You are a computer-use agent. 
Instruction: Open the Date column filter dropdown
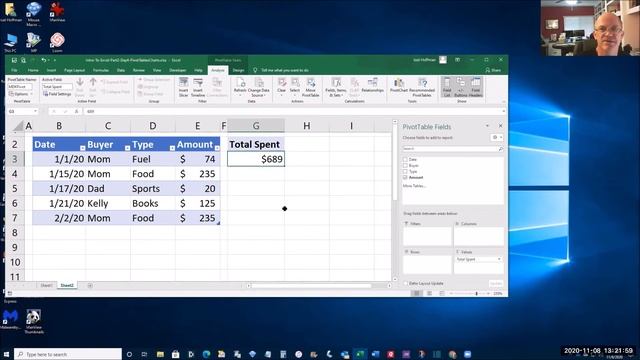pos(82,148)
